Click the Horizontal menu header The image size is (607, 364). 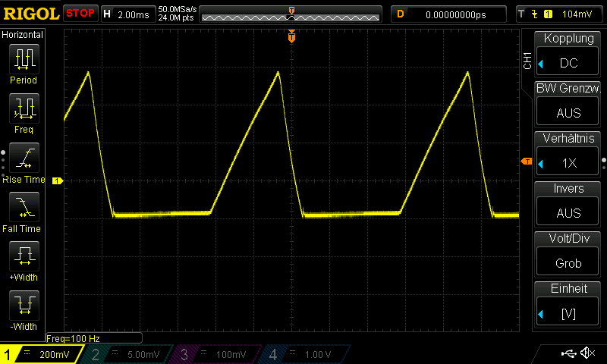tap(23, 34)
